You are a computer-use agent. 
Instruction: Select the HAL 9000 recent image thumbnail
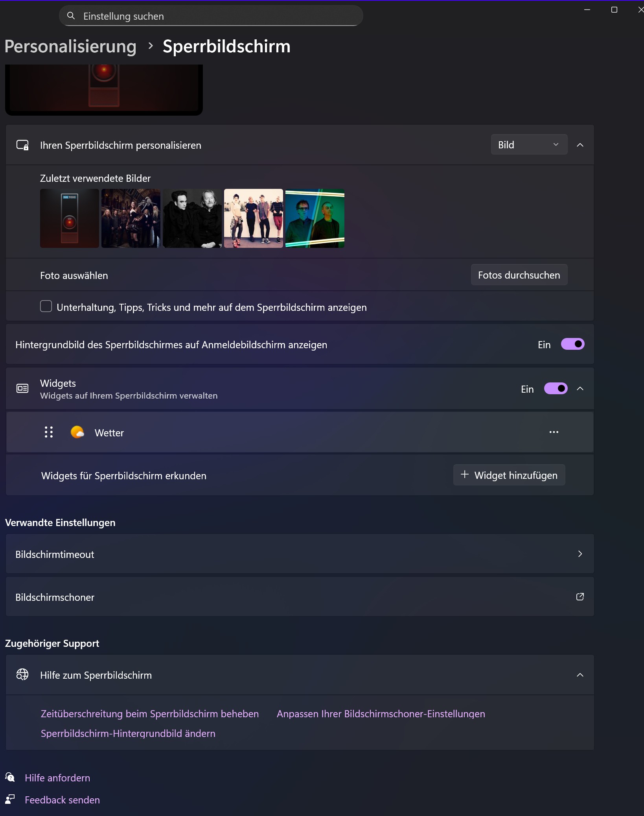click(x=69, y=218)
